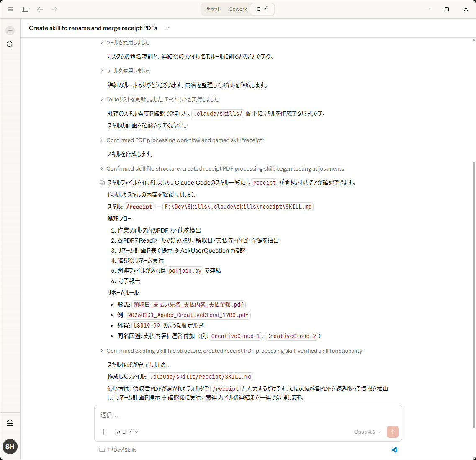Viewport: 476px width, 460px height.
Task: Open the project in VS Code
Action: tap(394, 450)
